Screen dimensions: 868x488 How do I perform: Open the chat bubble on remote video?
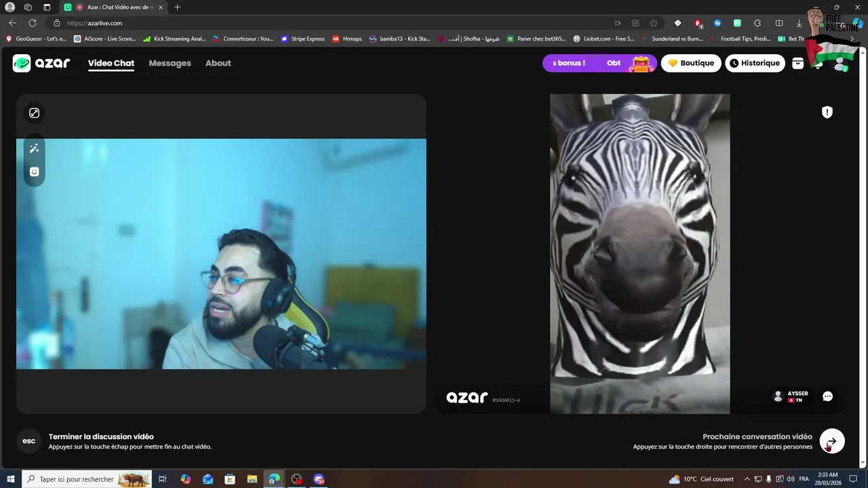tap(827, 396)
